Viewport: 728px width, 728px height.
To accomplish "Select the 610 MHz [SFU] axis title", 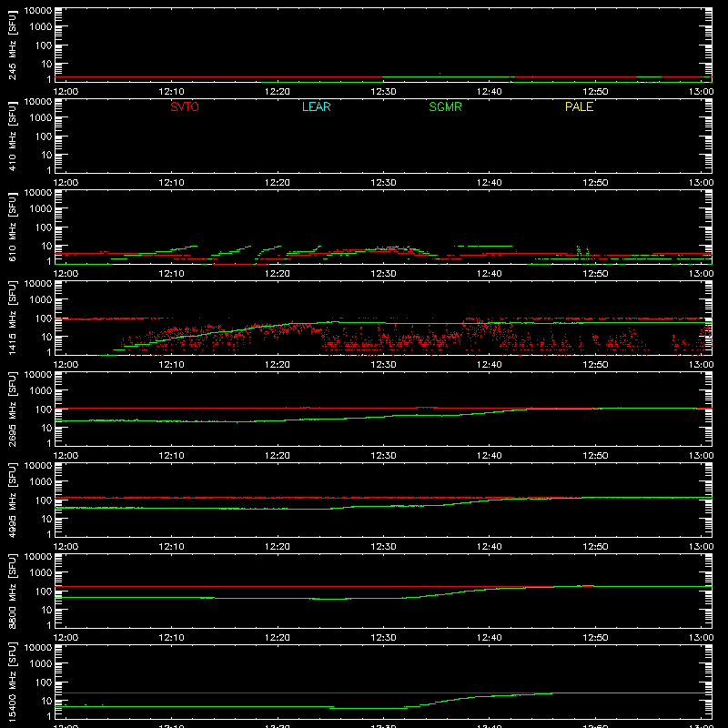I will pos(13,227).
